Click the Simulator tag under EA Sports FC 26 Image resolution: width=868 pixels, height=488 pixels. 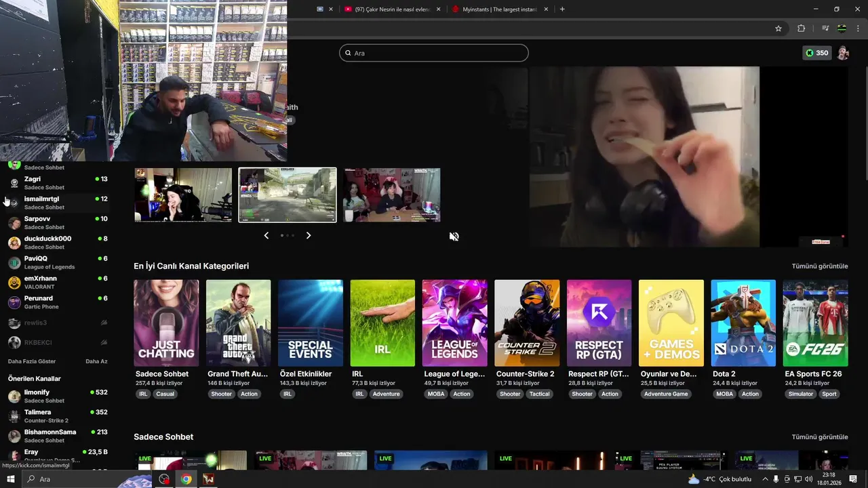click(x=800, y=394)
